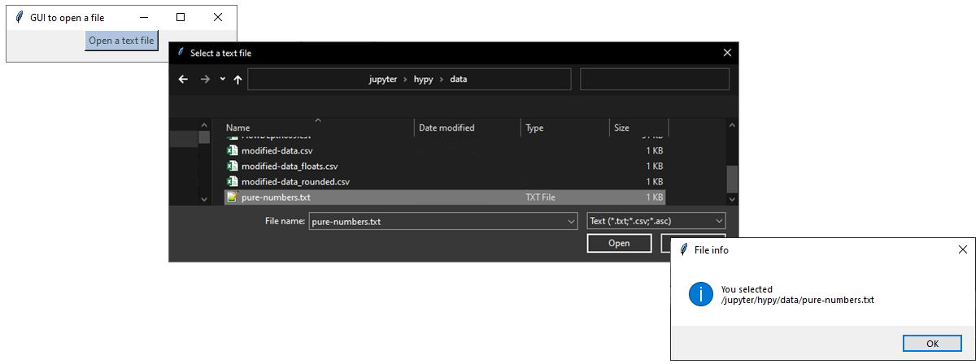Click the file list scroll up arrow

click(x=732, y=125)
